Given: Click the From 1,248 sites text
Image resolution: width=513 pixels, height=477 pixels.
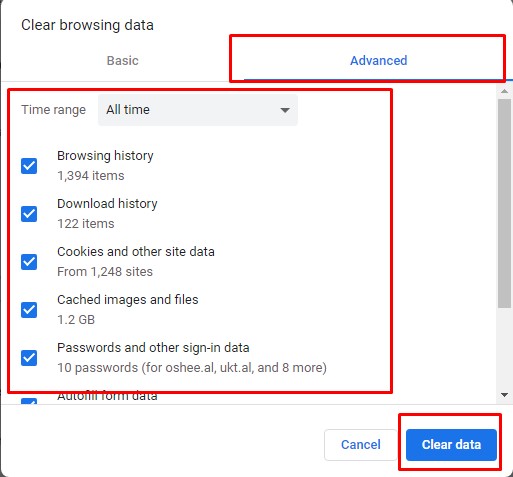Looking at the screenshot, I should tap(105, 272).
